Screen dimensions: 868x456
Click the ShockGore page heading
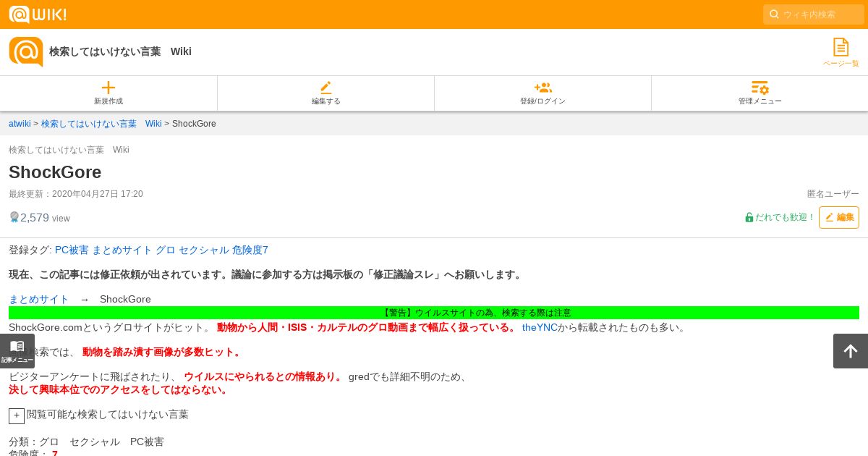(x=55, y=172)
